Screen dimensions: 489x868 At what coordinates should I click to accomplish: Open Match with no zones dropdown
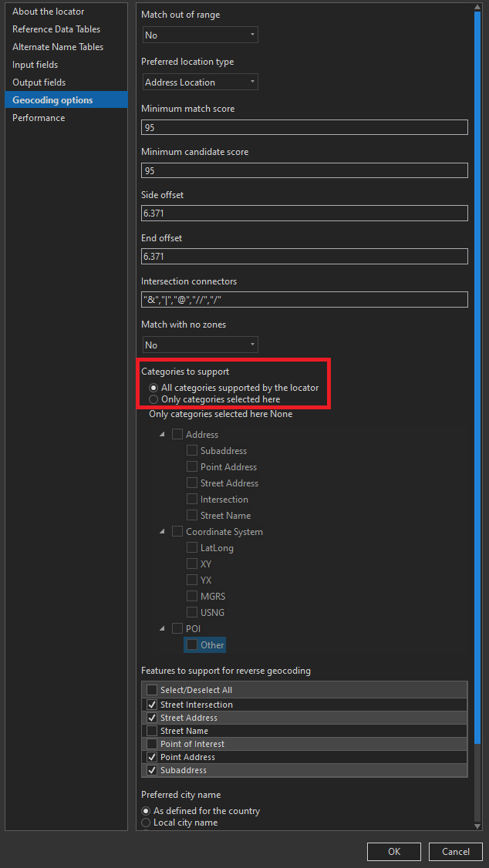[201, 345]
